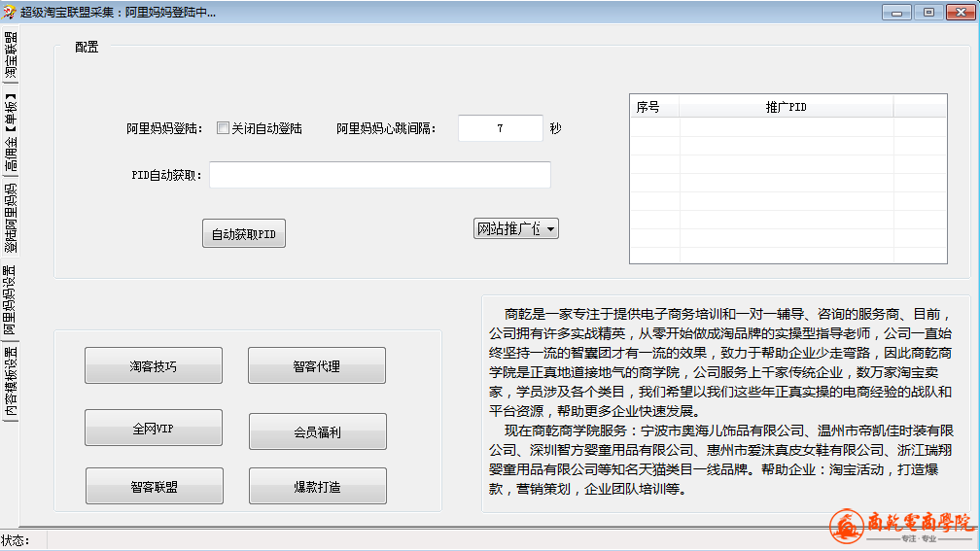The height and width of the screenshot is (551, 980).
Task: Click the 状态: status bar label
Action: [15, 540]
